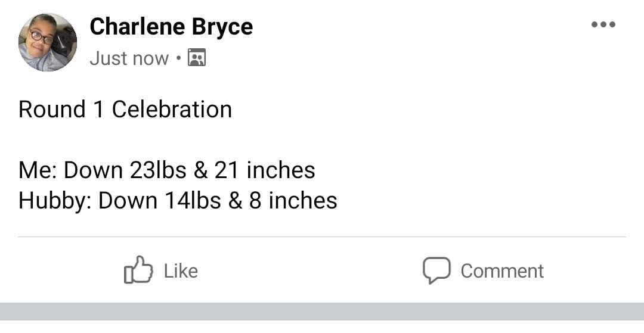This screenshot has width=644, height=333.
Task: Open the three-dot post options menu
Action: coord(603,24)
